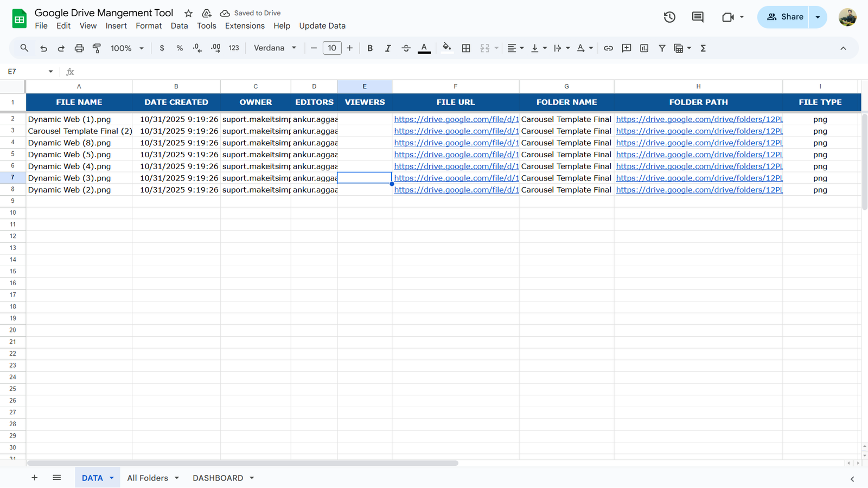Click the Share button
Screen dimensions: 868x488
pyautogui.click(x=784, y=17)
